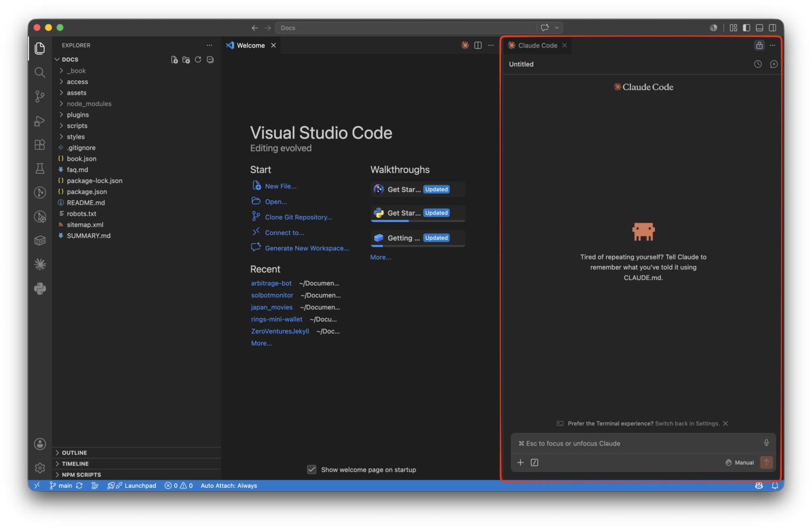Toggle the secondary side bar visibility
This screenshot has height=528, width=812.
click(x=773, y=27)
